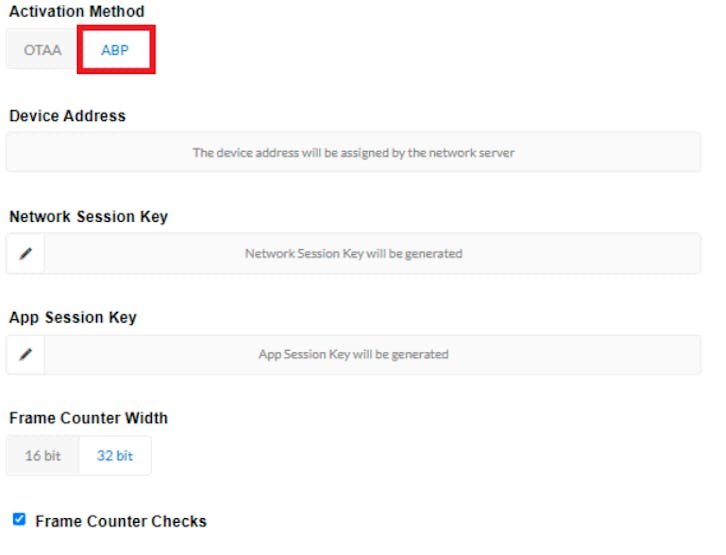Select 16 bit frame counter width

[43, 456]
